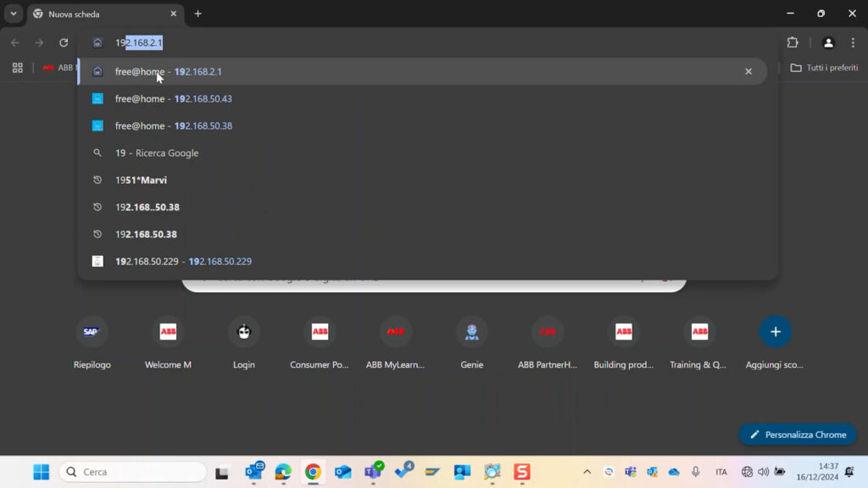Expand the tab search dropdown arrow
Screen dimensions: 868x488
pos(14,14)
